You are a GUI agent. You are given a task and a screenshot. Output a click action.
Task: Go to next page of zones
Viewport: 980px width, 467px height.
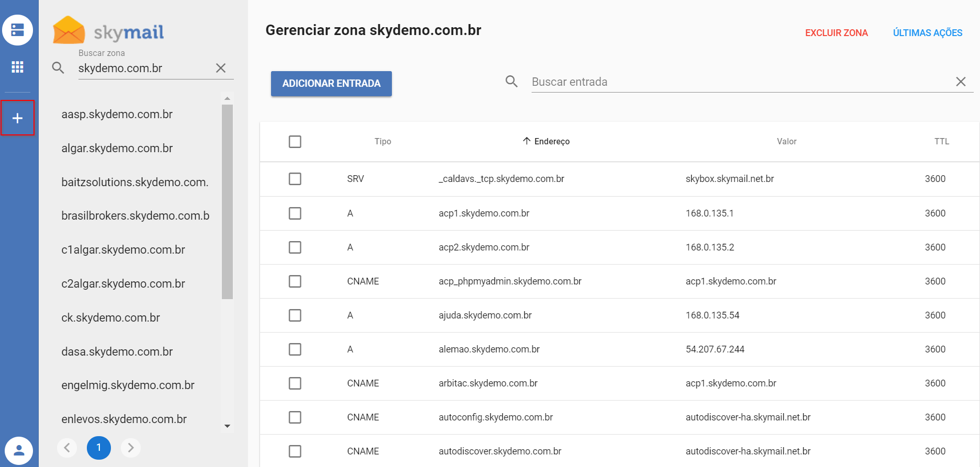(131, 448)
